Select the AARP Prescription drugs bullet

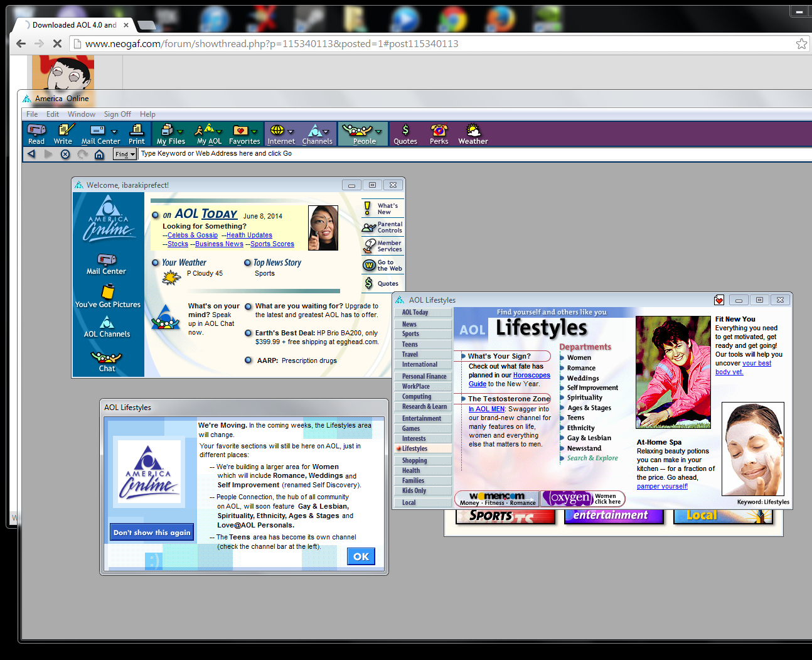point(248,360)
